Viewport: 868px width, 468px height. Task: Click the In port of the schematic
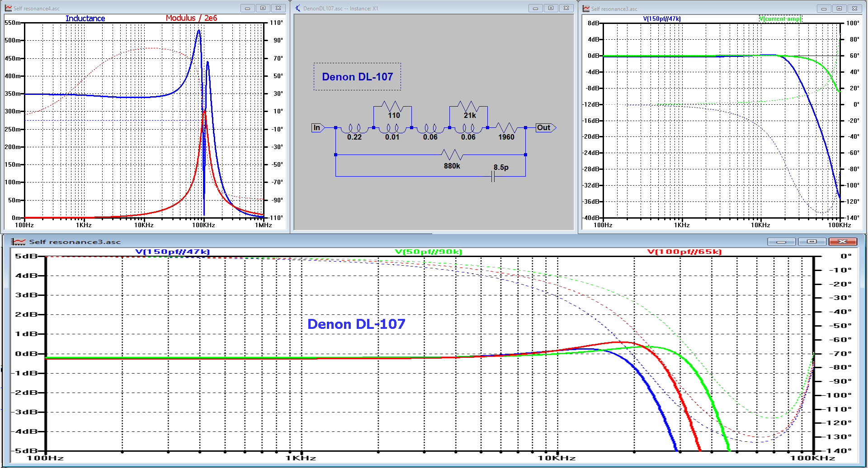(x=318, y=128)
